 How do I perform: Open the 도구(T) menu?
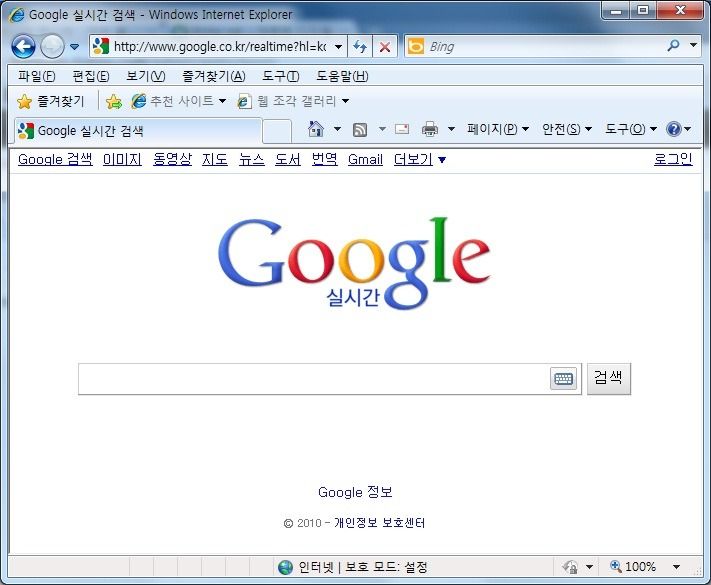click(281, 76)
